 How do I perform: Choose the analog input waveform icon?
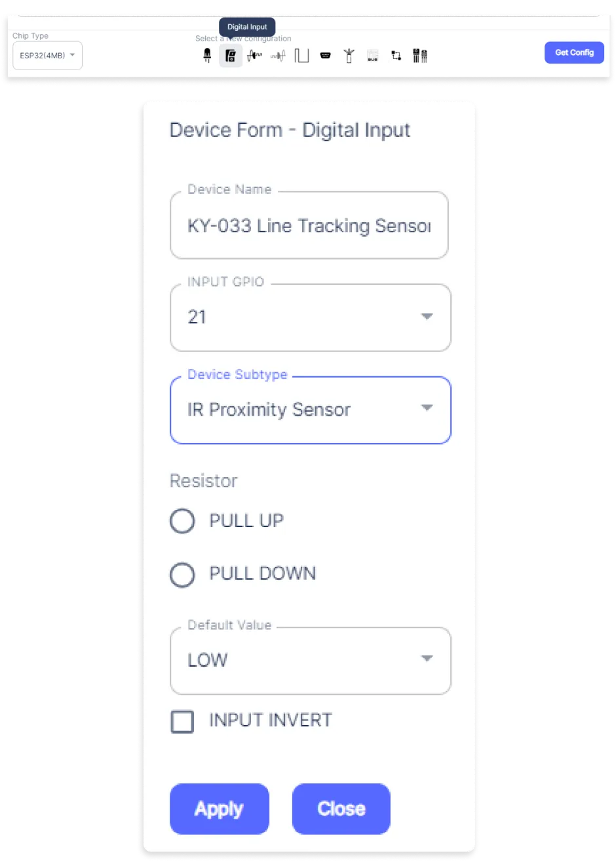254,56
